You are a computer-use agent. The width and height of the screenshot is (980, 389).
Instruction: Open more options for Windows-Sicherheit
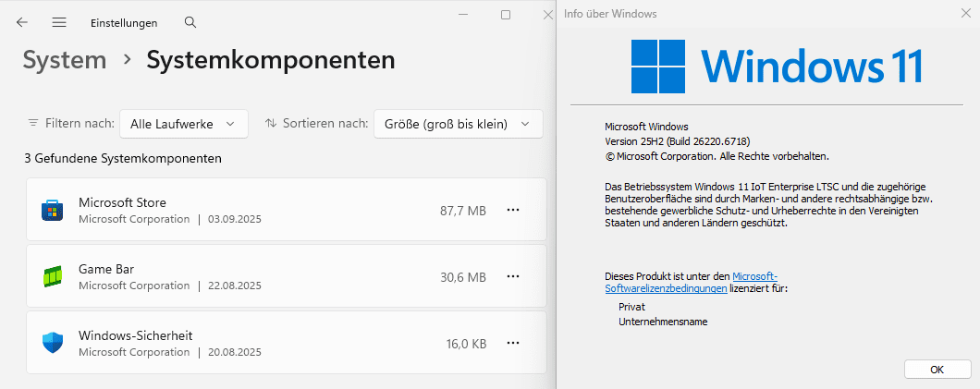tap(514, 343)
